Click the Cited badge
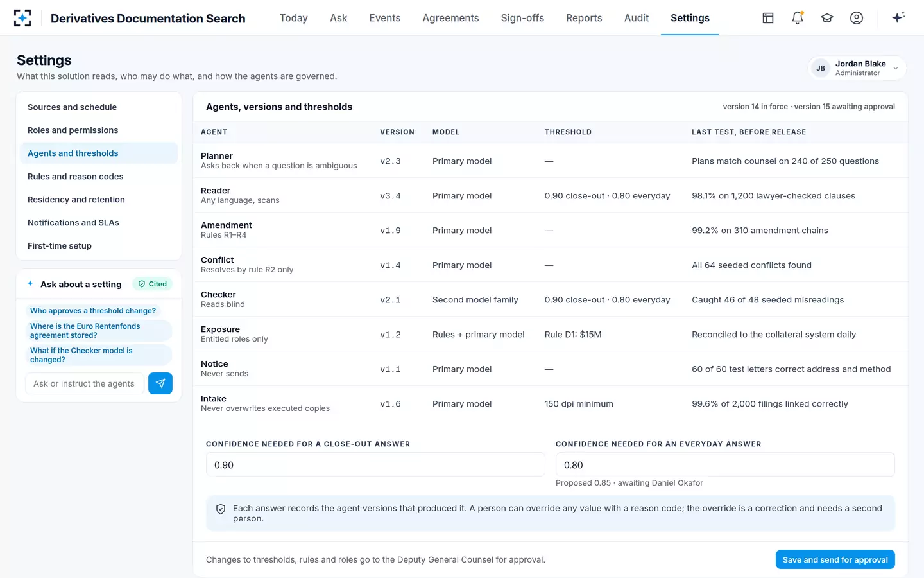 point(153,284)
